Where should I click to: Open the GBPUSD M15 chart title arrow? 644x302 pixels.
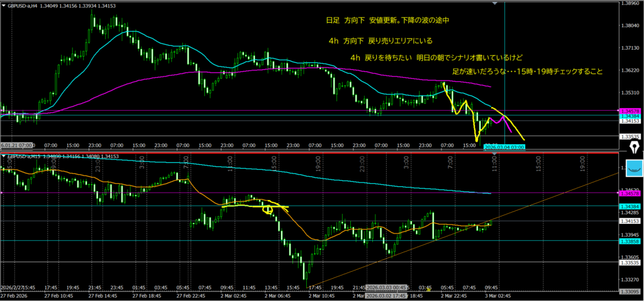coord(4,155)
